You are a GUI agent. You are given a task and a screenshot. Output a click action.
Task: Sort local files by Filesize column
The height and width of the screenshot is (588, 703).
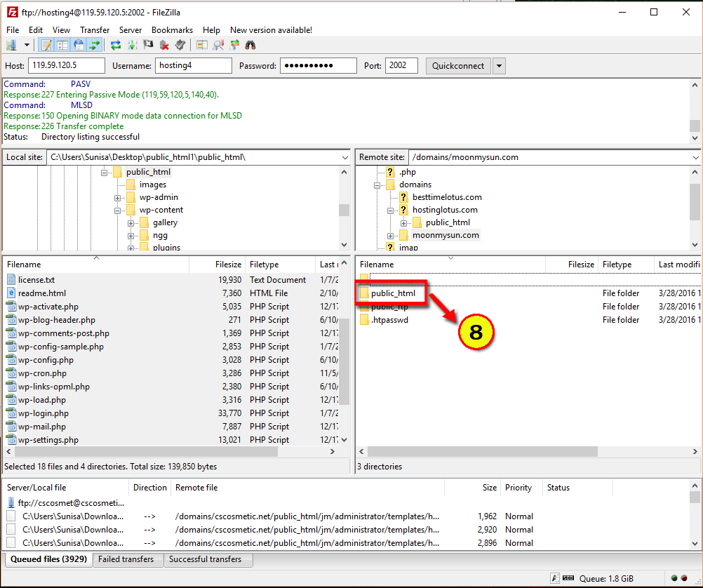pos(217,265)
